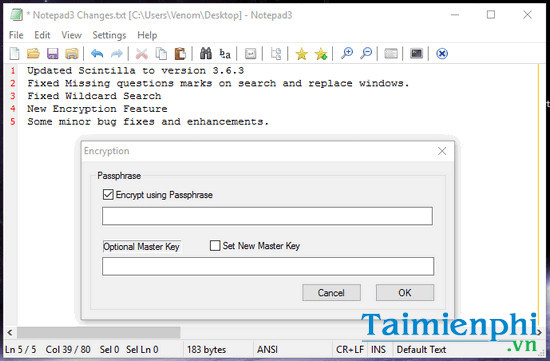Toggle word wrap toolbar icon
This screenshot has width=550, height=361.
pyautogui.click(x=250, y=54)
